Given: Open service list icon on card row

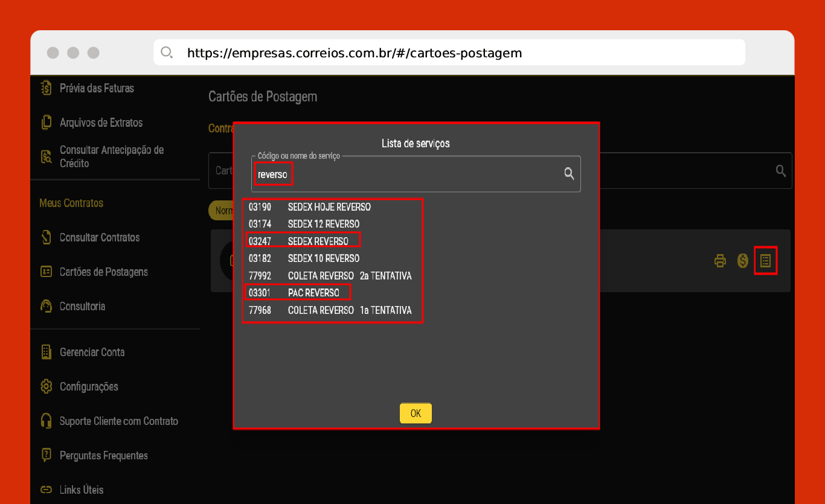Looking at the screenshot, I should 765,261.
